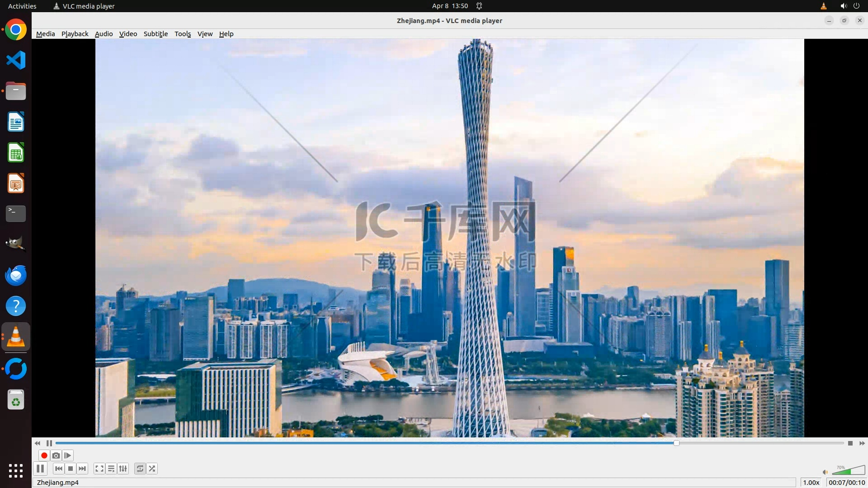
Task: Take a snapshot with the camera icon
Action: click(x=56, y=455)
